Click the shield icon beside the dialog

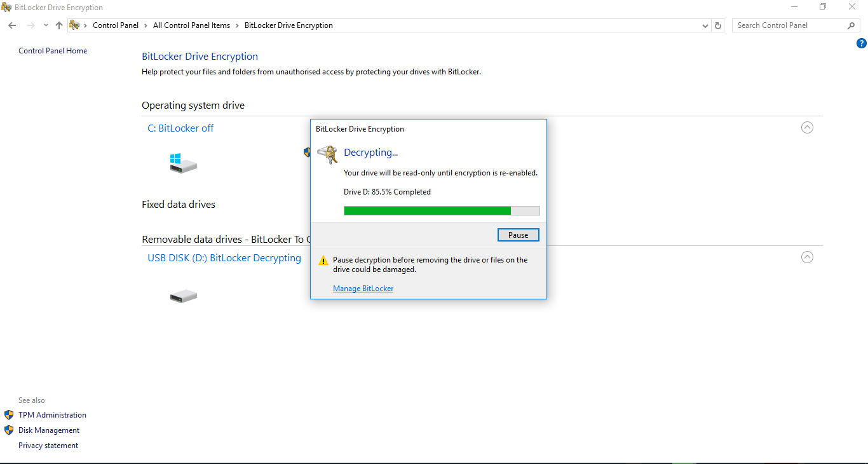[307, 153]
